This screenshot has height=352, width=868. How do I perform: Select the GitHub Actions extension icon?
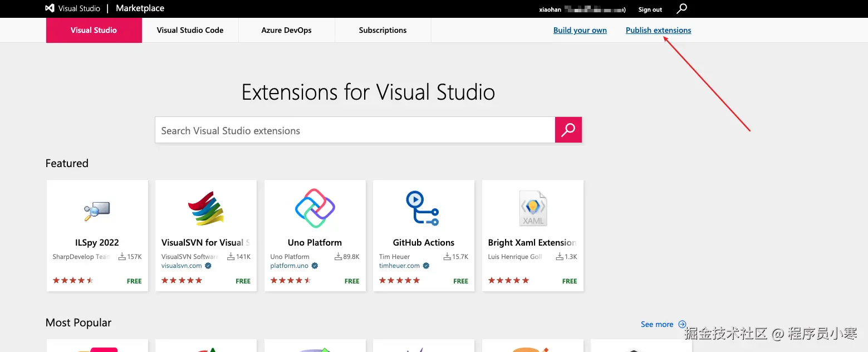(x=423, y=208)
